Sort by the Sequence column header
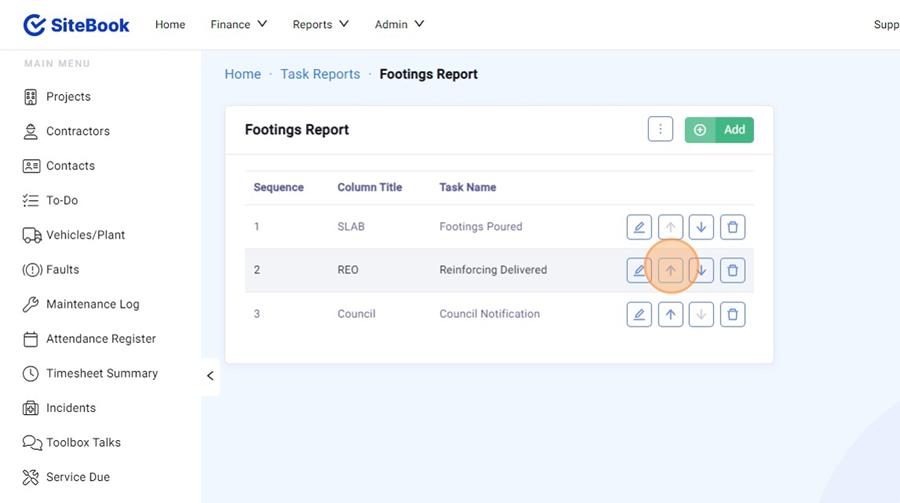The width and height of the screenshot is (900, 503). [x=278, y=187]
